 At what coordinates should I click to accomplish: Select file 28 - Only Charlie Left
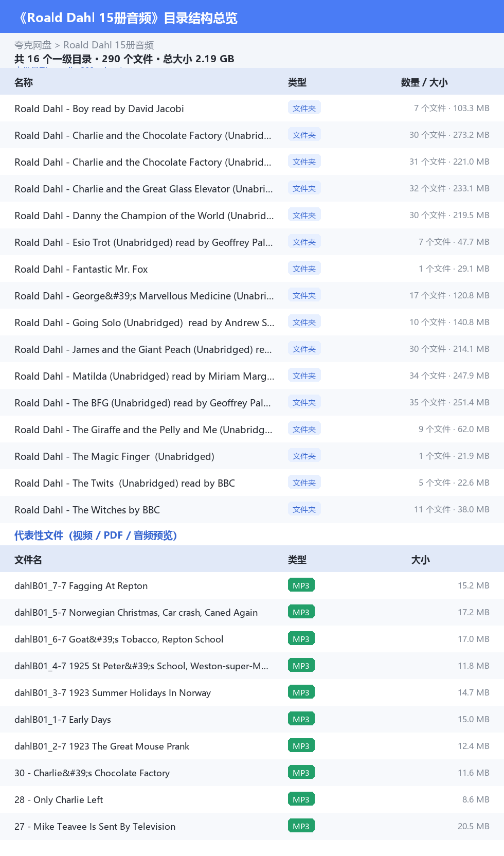[59, 800]
